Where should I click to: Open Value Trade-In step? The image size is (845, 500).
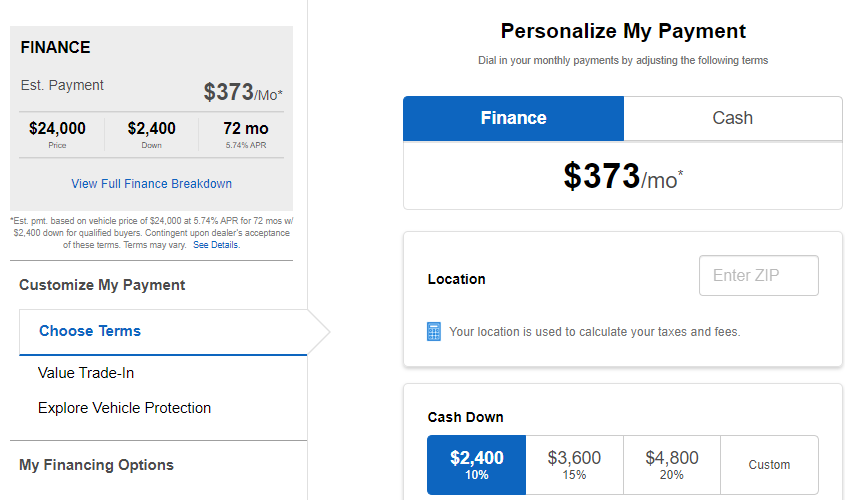click(x=86, y=373)
